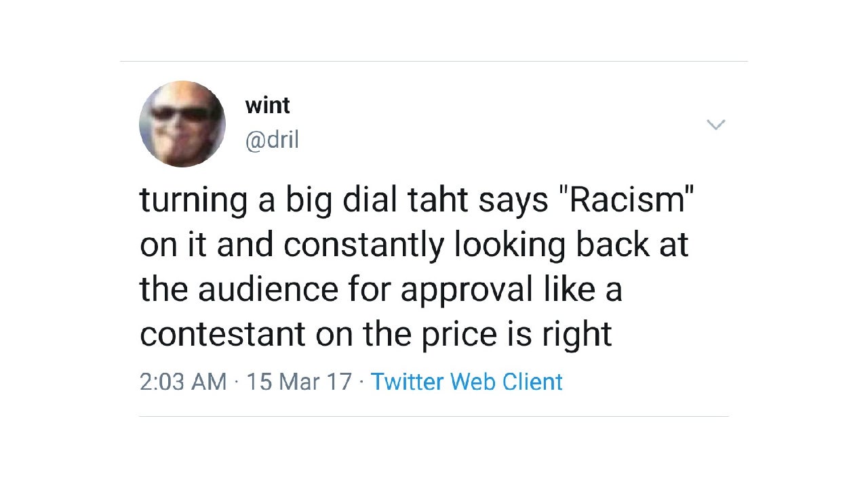Click the "Twitter Web Client" source link
The image size is (868, 488).
point(467,382)
